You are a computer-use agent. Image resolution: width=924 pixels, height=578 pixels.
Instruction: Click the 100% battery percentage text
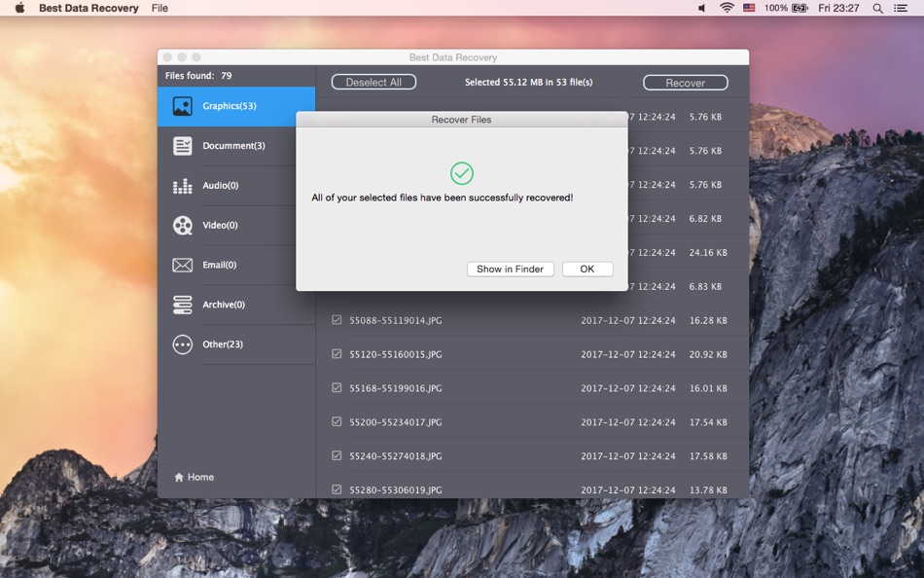click(775, 8)
